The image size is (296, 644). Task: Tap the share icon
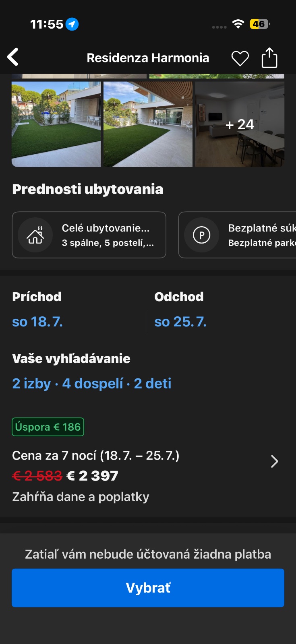click(269, 58)
